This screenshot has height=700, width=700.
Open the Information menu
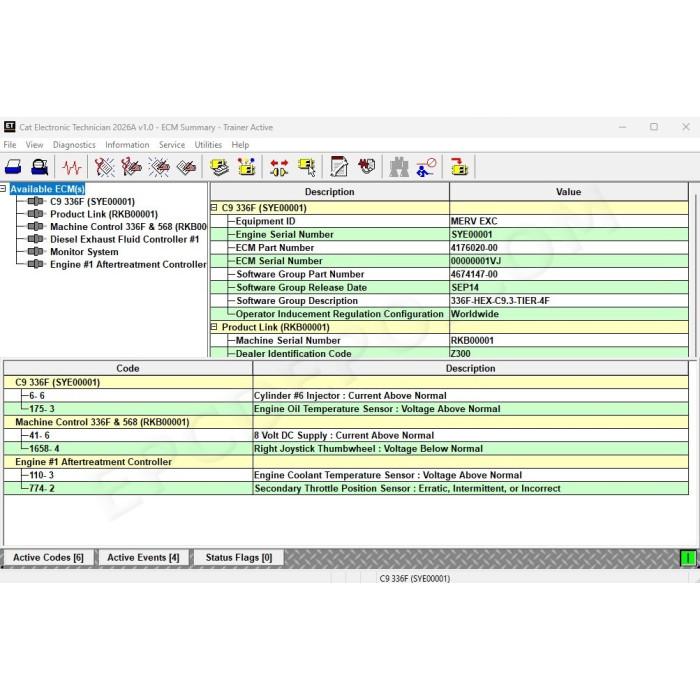[127, 145]
